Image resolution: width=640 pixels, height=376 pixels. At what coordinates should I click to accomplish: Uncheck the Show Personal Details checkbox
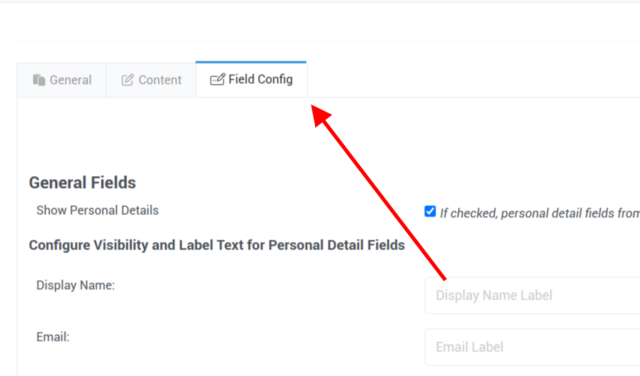(430, 211)
